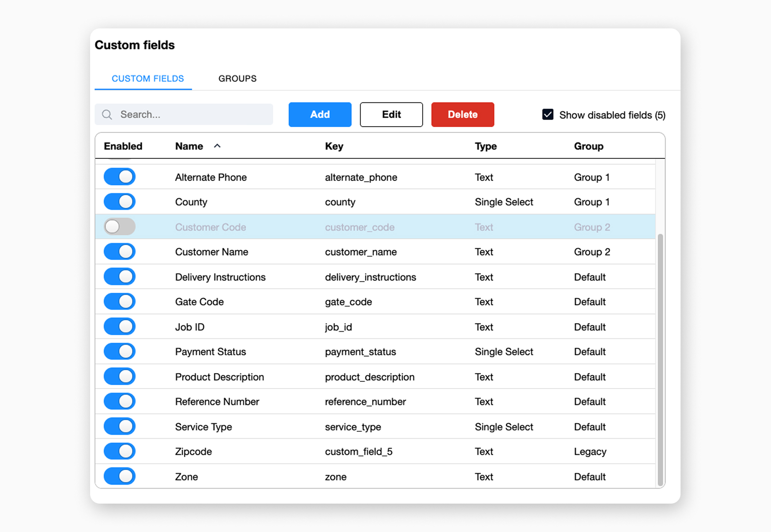Disable the Zipcode field toggle
The image size is (771, 532).
coord(119,451)
